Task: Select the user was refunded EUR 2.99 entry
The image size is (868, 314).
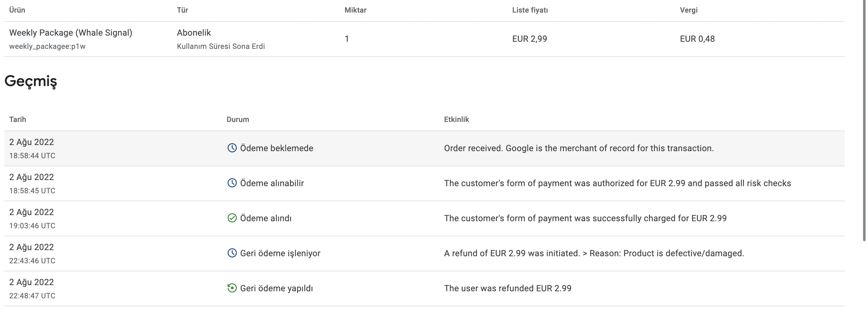Action: click(507, 288)
